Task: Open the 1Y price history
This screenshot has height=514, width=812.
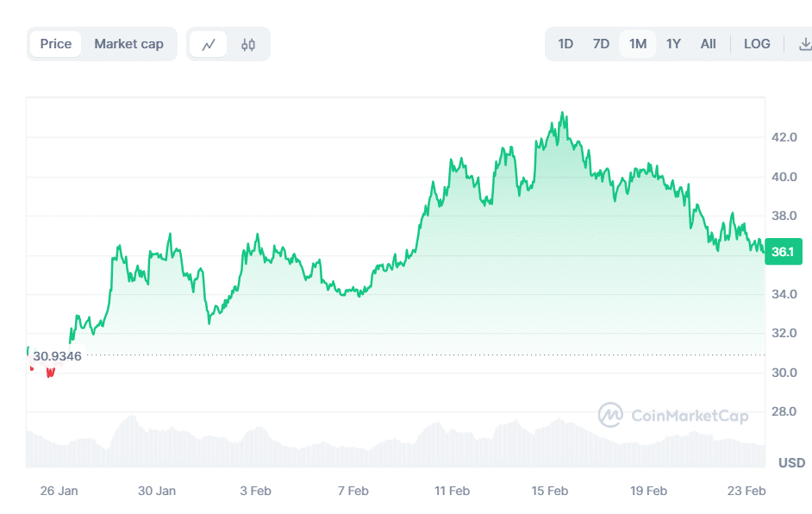Action: 673,43
